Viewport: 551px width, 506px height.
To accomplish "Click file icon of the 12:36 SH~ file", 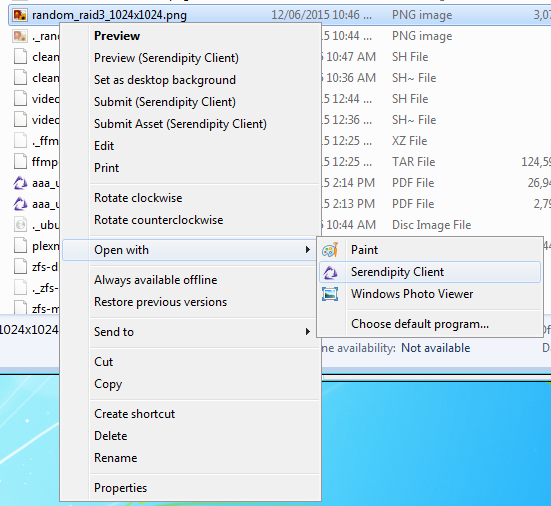I will [x=20, y=120].
